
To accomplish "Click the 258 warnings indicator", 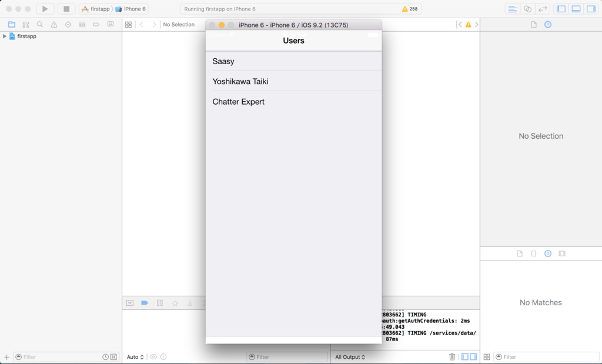I will point(410,9).
